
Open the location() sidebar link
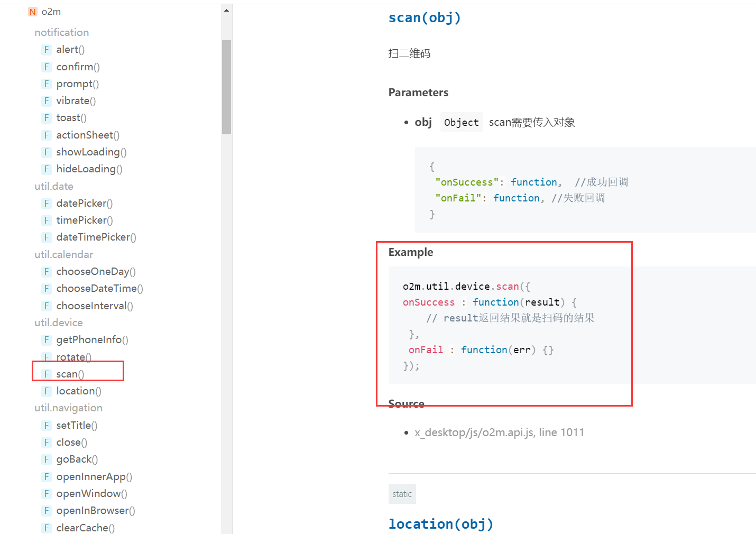tap(78, 391)
